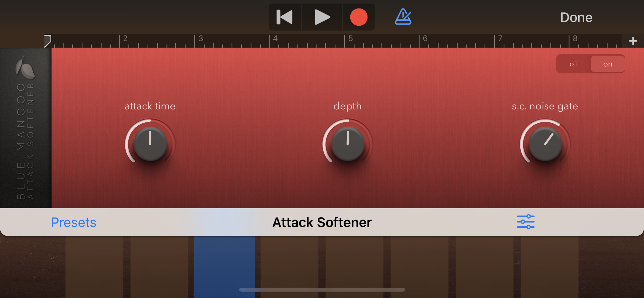
Task: Start playback with the play button
Action: tap(322, 17)
